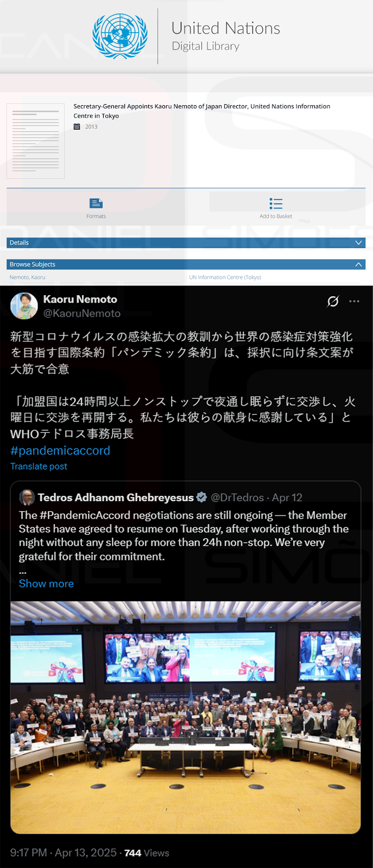The height and width of the screenshot is (868, 373).
Task: Click Tedros's small profile picture
Action: point(27,497)
